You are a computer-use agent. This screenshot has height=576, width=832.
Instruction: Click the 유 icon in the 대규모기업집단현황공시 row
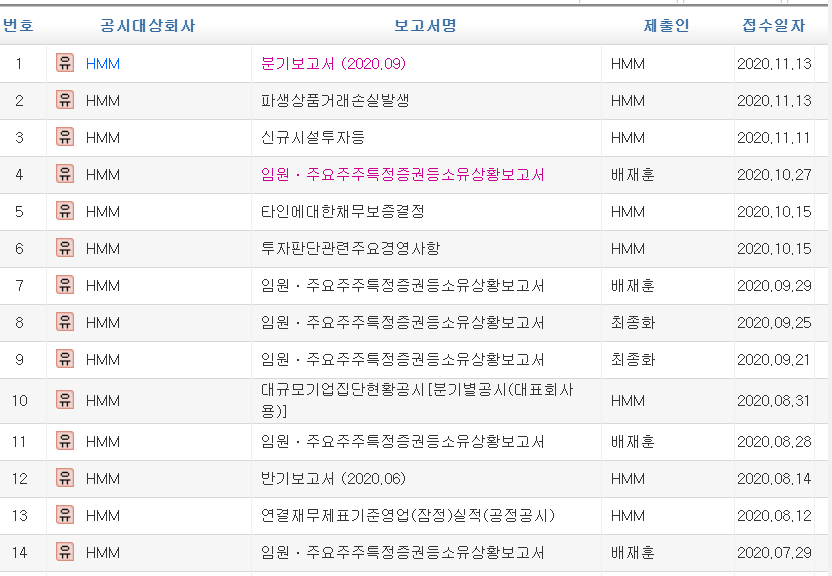65,400
